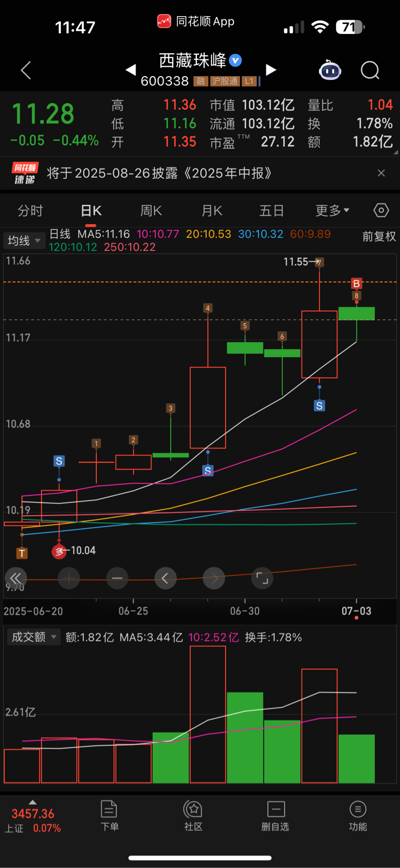
Task: Zoom in chart with plus button
Action: pyautogui.click(x=69, y=578)
